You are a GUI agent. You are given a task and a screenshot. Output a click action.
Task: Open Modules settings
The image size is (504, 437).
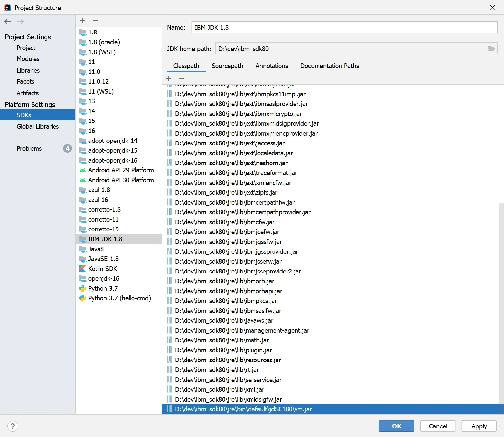coord(28,59)
